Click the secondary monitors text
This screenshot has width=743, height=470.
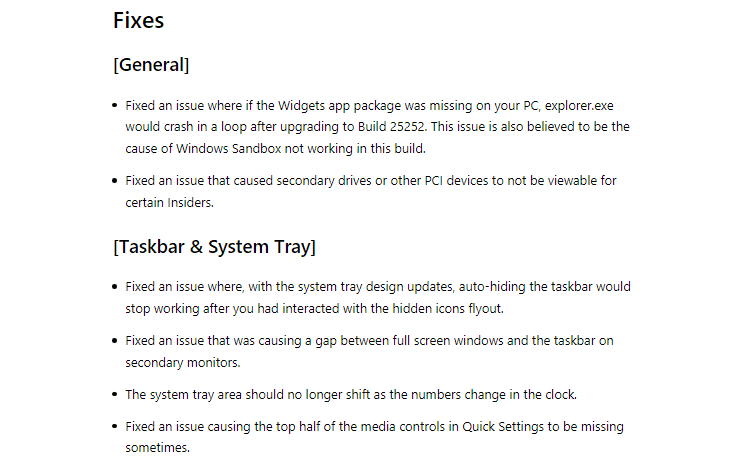(x=183, y=363)
